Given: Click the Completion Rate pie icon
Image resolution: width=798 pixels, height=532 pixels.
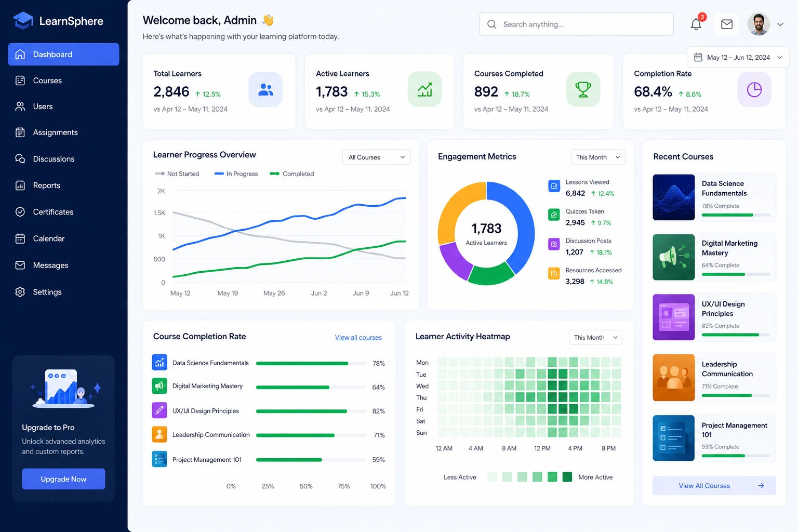Looking at the screenshot, I should pos(754,89).
